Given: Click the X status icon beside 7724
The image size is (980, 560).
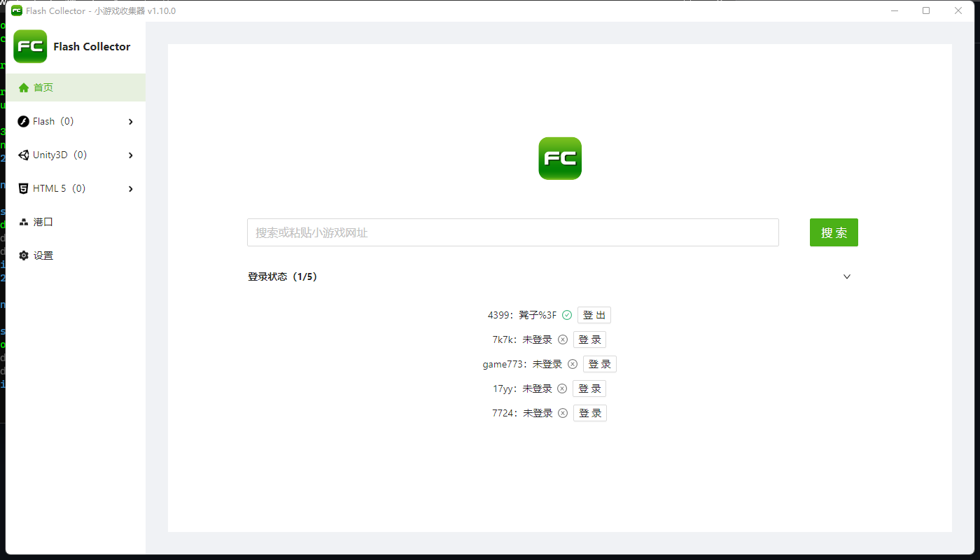Looking at the screenshot, I should coord(563,412).
